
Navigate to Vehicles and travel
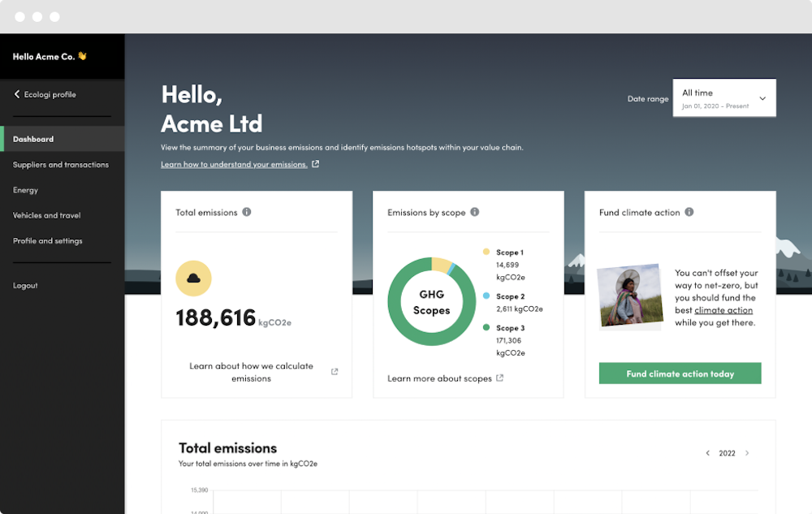click(47, 215)
